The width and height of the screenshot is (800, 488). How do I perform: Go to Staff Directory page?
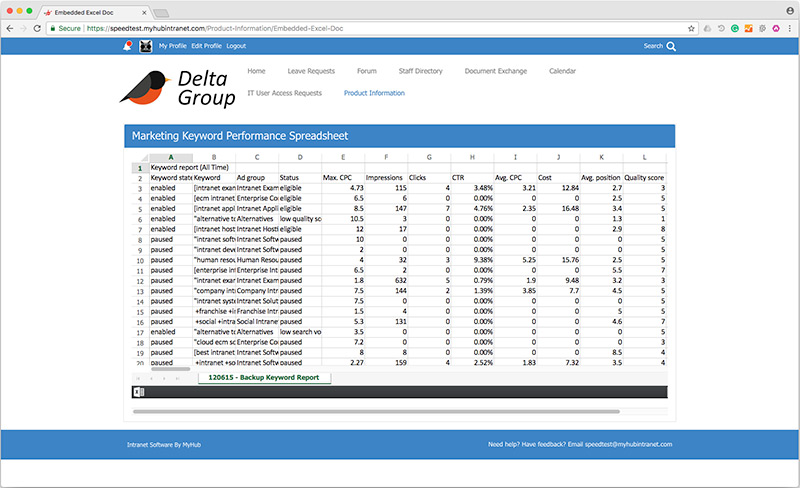[x=421, y=71]
